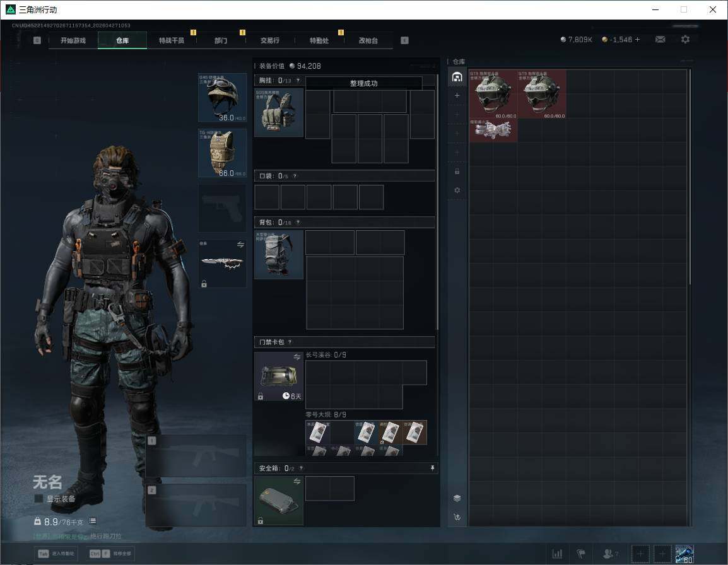Open the 开始游戏 tab
The height and width of the screenshot is (565, 728).
tap(73, 40)
